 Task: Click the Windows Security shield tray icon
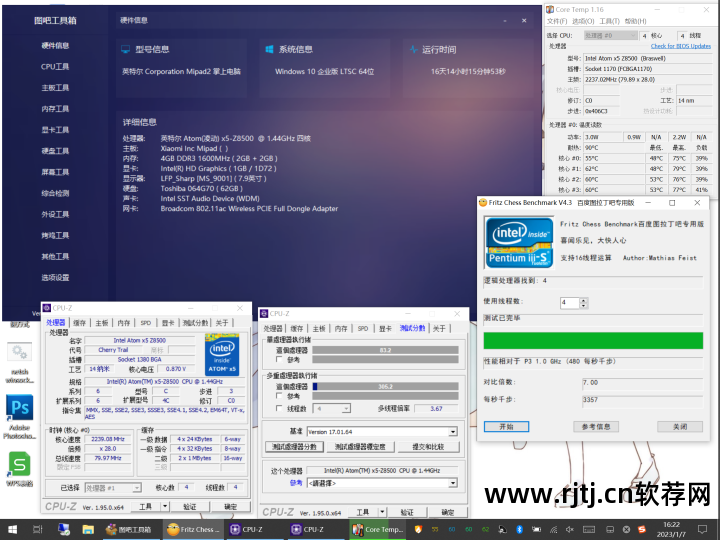[418, 529]
